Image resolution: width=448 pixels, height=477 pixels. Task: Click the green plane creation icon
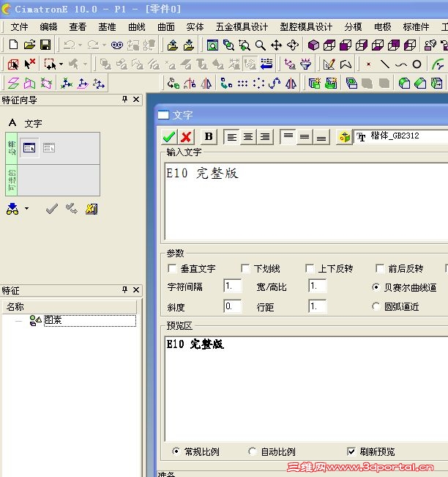click(13, 83)
